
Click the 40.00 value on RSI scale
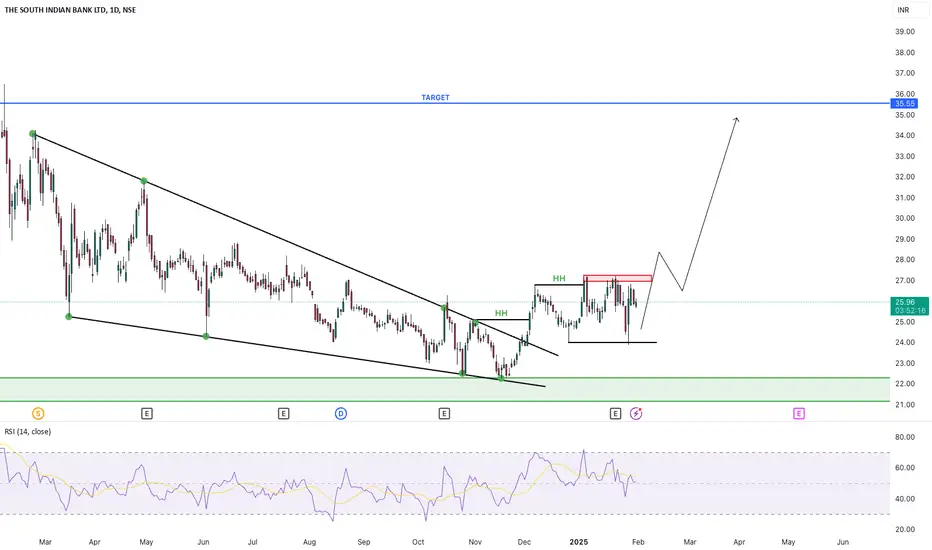click(x=905, y=499)
